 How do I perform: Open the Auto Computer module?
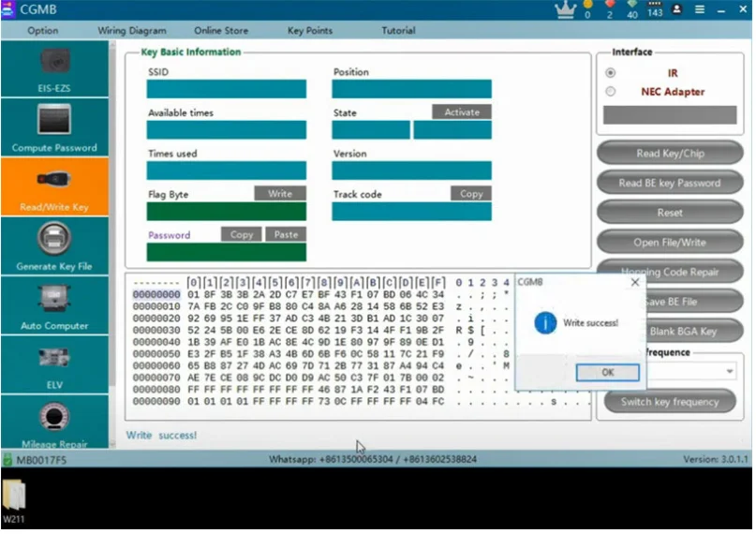(x=54, y=305)
